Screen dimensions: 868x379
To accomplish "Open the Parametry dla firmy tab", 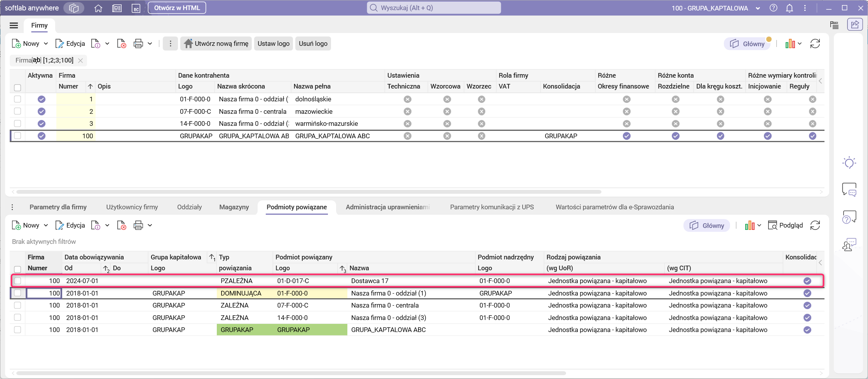I will pyautogui.click(x=58, y=207).
